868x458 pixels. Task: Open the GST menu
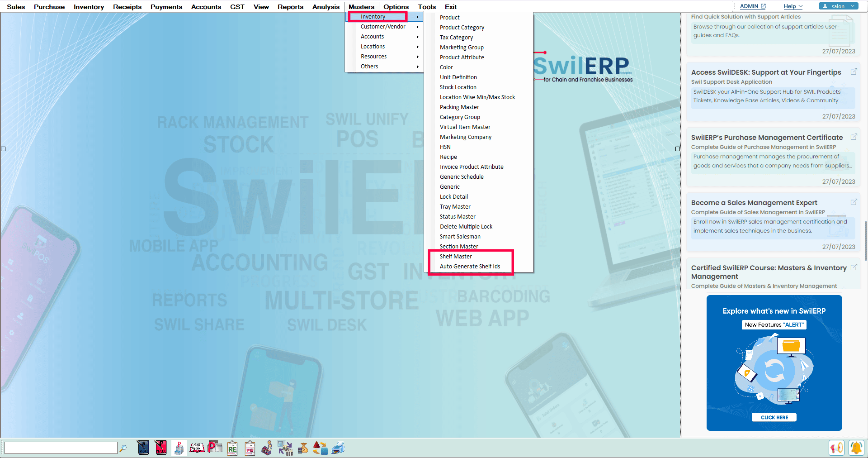[x=237, y=7]
